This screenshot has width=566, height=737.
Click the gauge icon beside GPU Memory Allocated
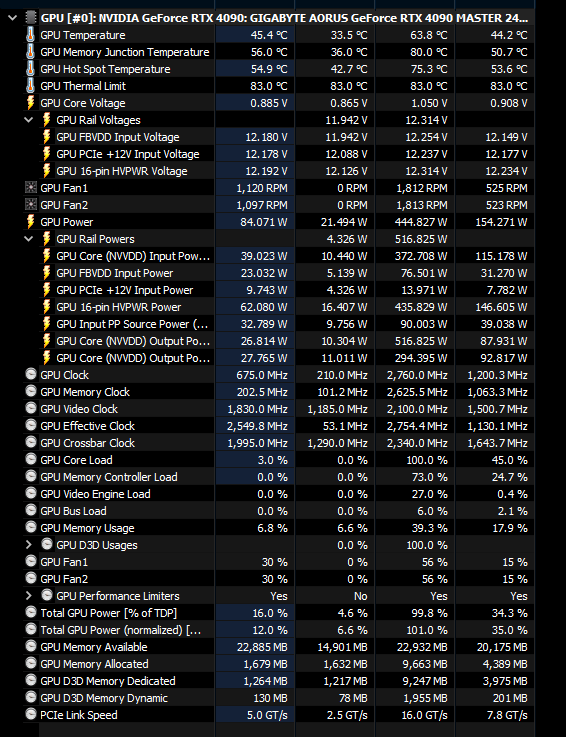tap(31, 663)
